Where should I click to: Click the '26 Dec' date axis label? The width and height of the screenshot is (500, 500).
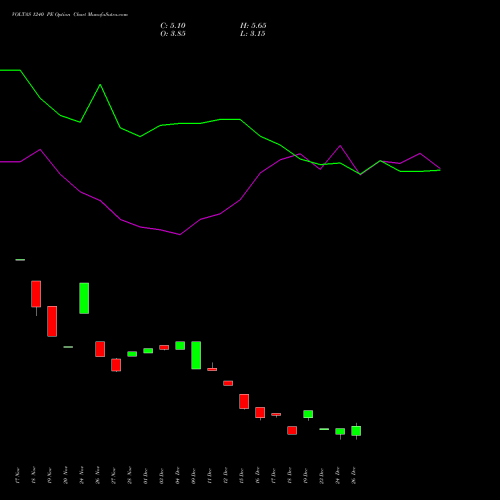[x=354, y=476]
